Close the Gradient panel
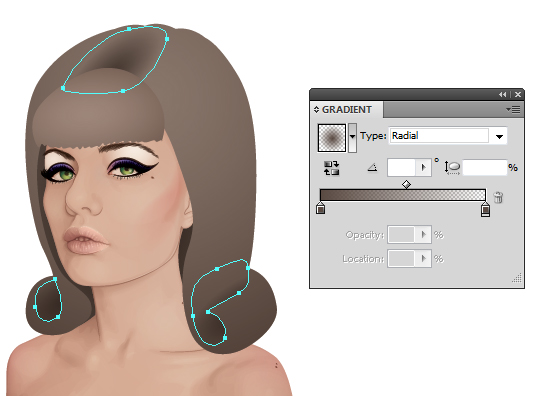This screenshot has height=396, width=556. 518,95
